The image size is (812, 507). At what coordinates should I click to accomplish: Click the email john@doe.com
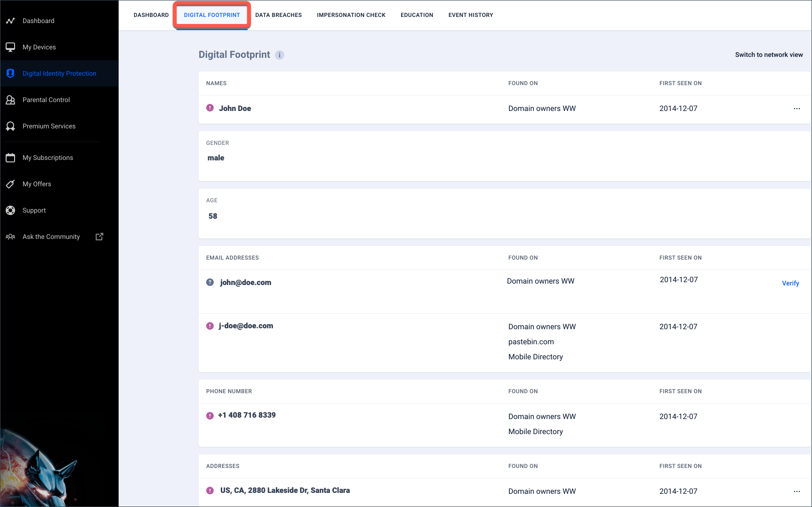(246, 282)
